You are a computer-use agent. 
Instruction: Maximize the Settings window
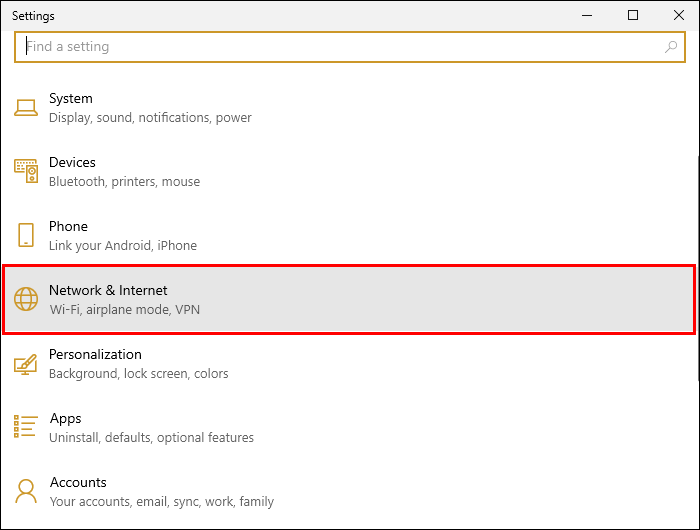click(x=633, y=15)
